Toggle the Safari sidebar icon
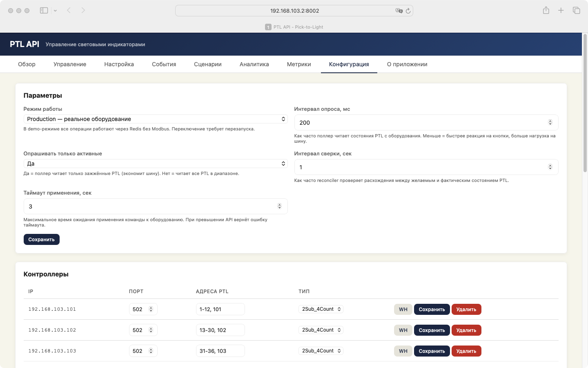Image resolution: width=588 pixels, height=368 pixels. coord(44,10)
